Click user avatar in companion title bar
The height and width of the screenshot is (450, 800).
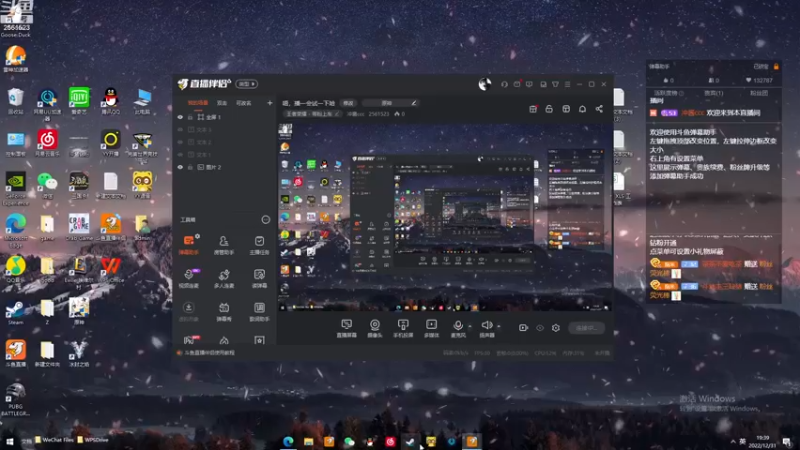(x=485, y=84)
